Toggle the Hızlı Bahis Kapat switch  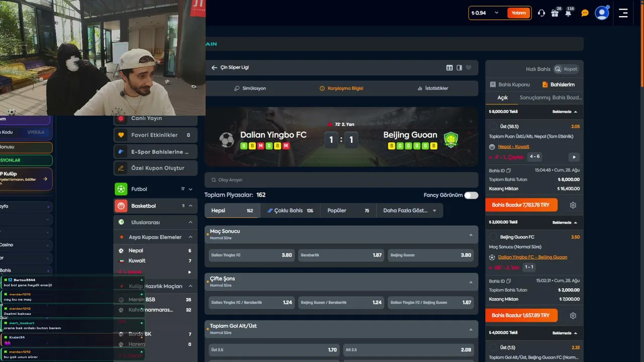[566, 69]
